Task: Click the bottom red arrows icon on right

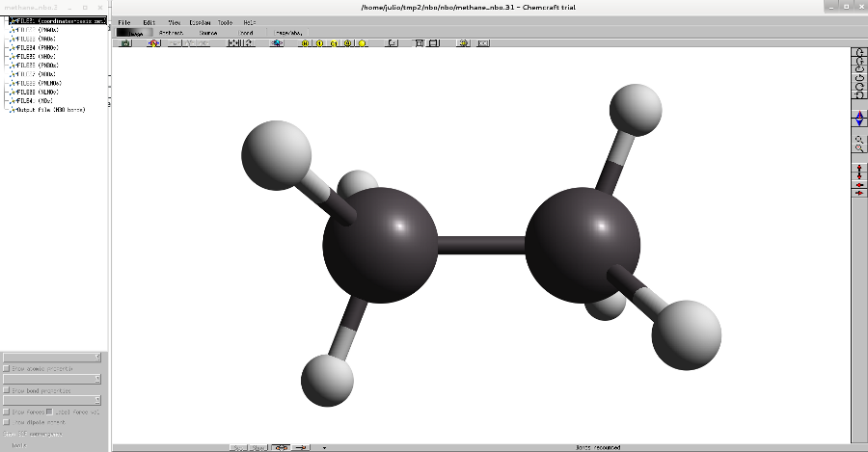Action: 859,194
